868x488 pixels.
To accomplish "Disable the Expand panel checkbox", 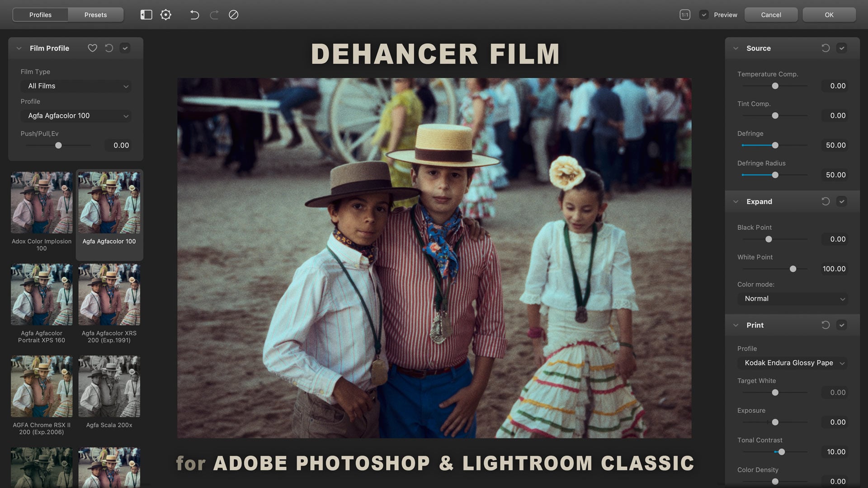I will [841, 202].
